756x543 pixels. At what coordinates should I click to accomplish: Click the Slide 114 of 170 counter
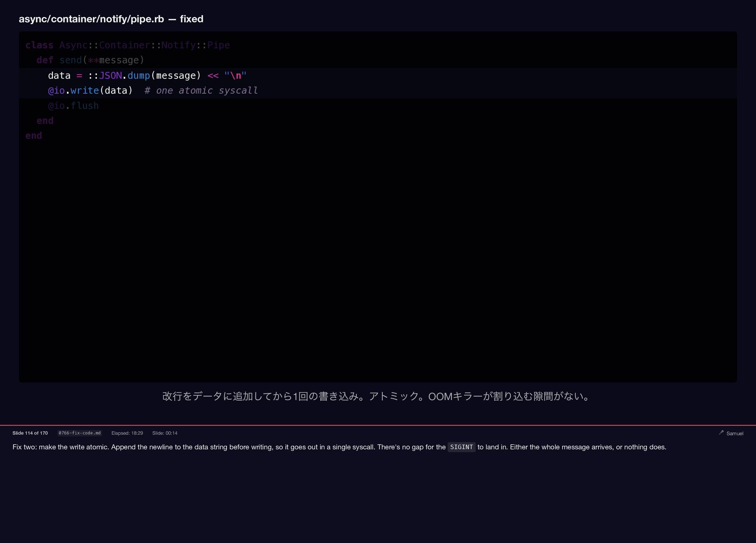tap(30, 433)
